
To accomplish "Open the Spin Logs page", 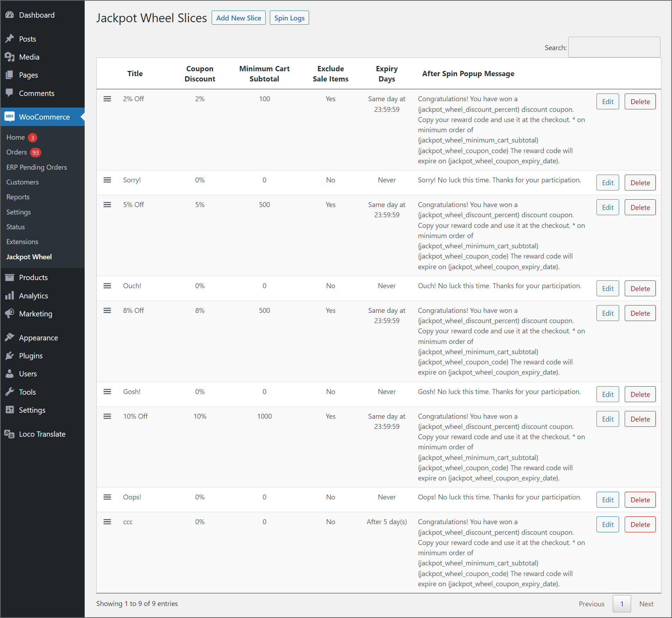I will tap(289, 18).
